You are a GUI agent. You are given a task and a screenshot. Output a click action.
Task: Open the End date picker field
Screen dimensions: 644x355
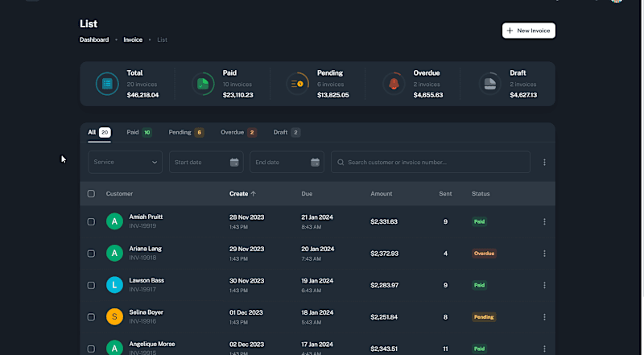[287, 162]
